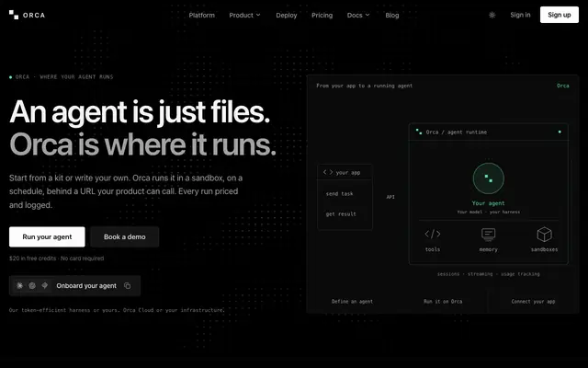588x368 pixels.
Task: Click '$20 in free credits · No card required'
Action: pyautogui.click(x=57, y=259)
